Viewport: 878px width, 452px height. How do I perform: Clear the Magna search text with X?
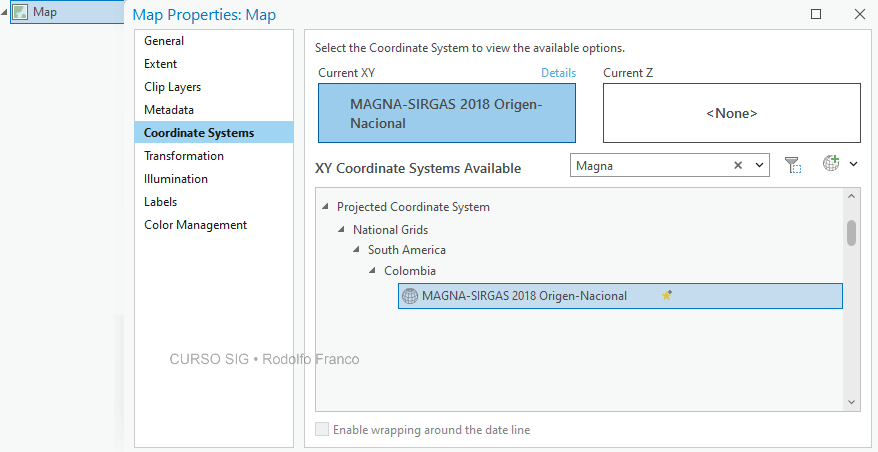click(738, 166)
